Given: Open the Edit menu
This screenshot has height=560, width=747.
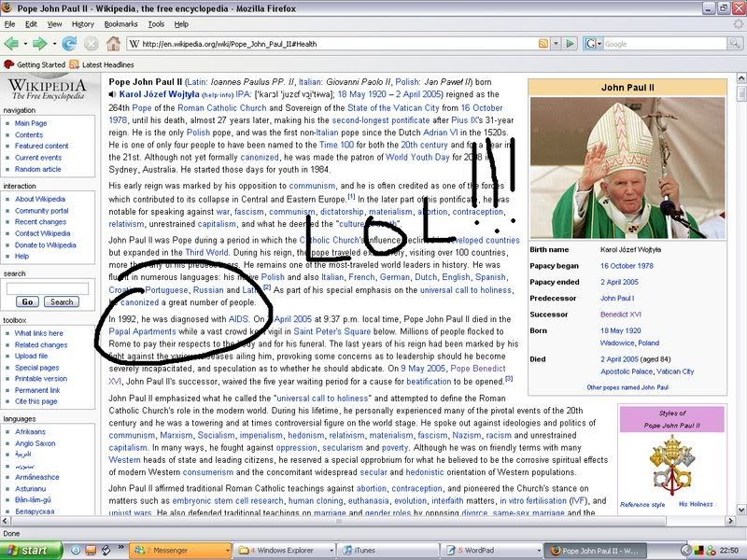Looking at the screenshot, I should click(x=31, y=24).
